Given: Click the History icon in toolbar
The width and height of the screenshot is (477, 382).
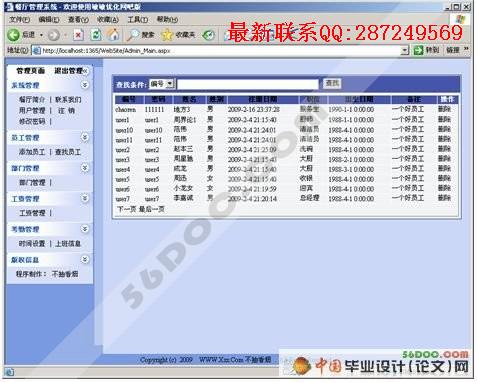Looking at the screenshot, I should click(209, 35).
